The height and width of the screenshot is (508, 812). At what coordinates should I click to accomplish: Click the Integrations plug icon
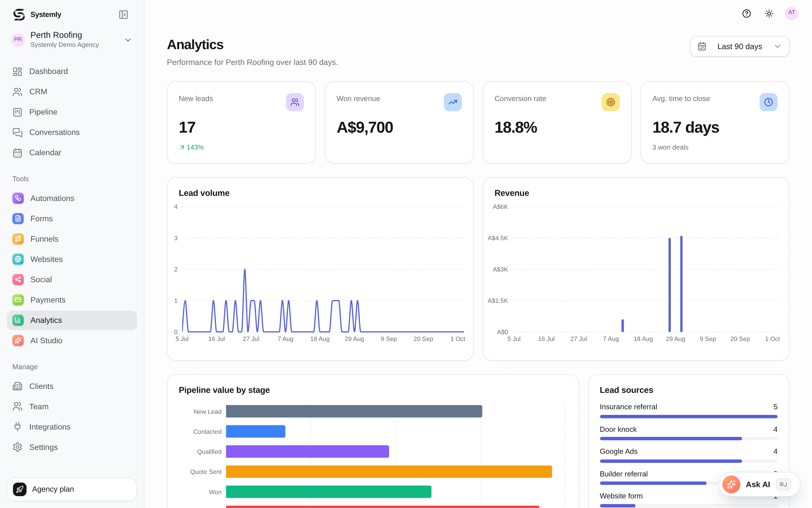[17, 427]
